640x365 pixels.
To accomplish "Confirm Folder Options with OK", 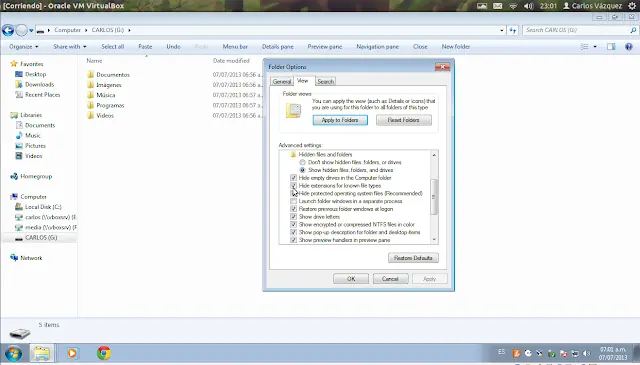I will (x=351, y=279).
